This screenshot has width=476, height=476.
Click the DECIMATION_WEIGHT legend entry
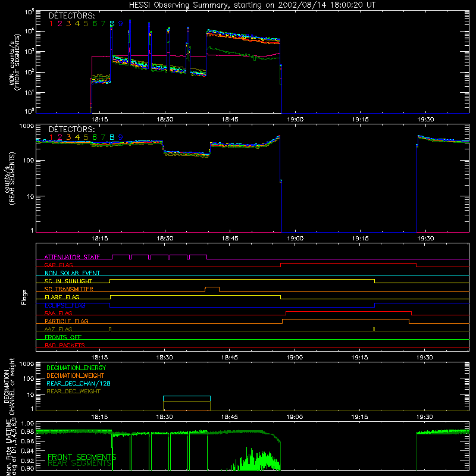pos(76,375)
